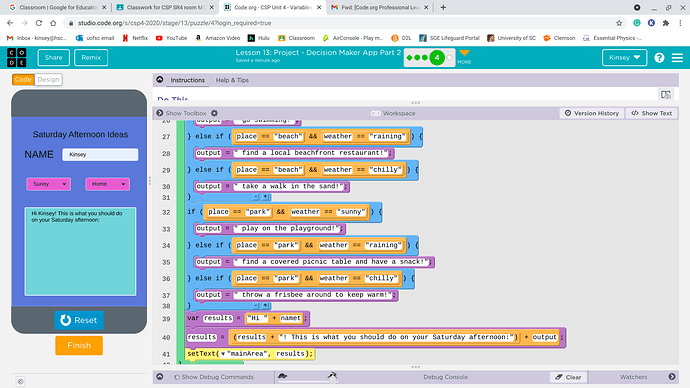The image size is (690, 388).
Task: Click the copyright icon below app
Action: tap(20, 381)
